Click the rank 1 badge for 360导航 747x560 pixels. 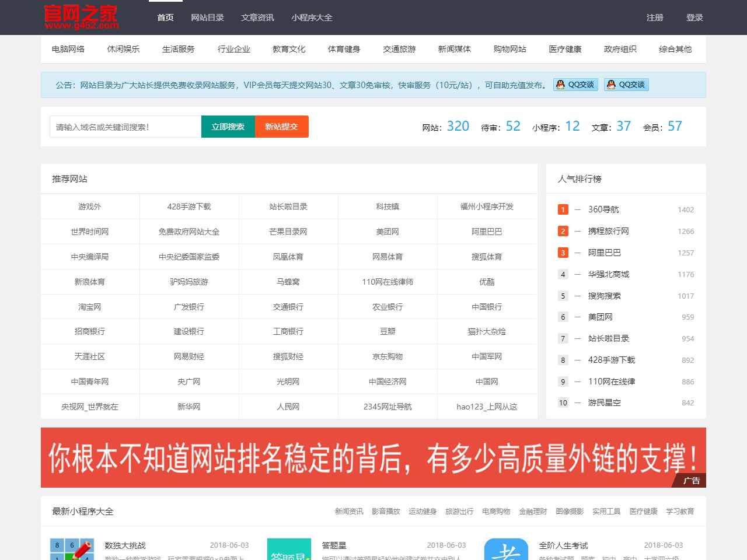[x=563, y=209]
